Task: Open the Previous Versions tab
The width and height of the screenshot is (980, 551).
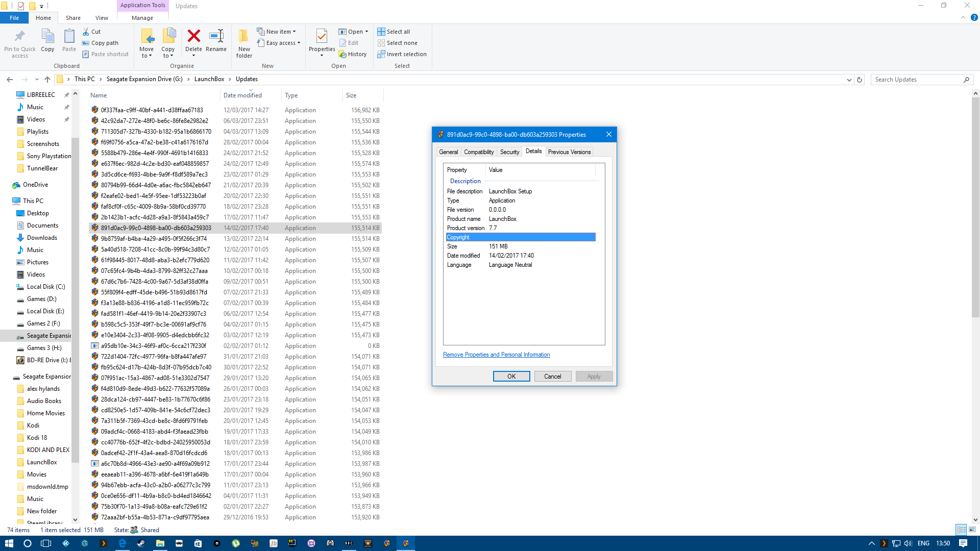Action: 569,152
